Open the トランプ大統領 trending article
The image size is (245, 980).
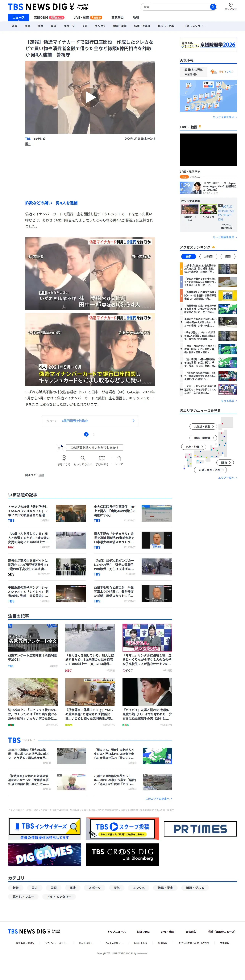click(x=47, y=513)
